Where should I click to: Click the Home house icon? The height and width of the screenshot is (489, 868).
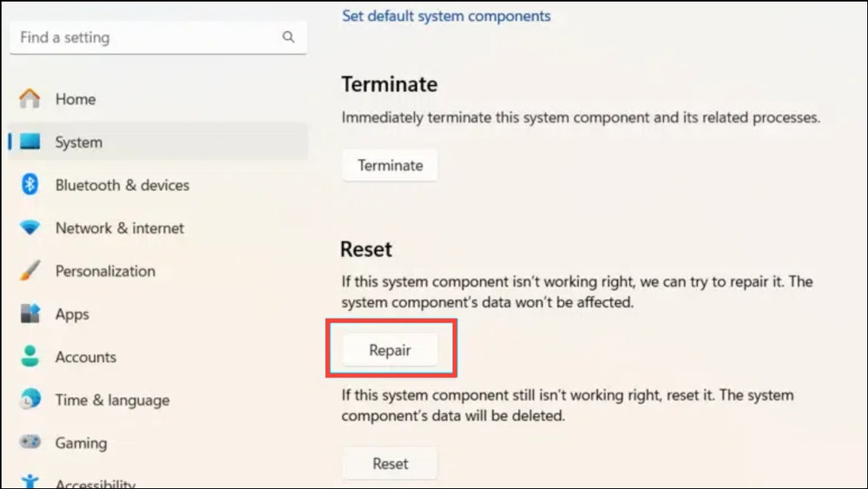tap(30, 98)
